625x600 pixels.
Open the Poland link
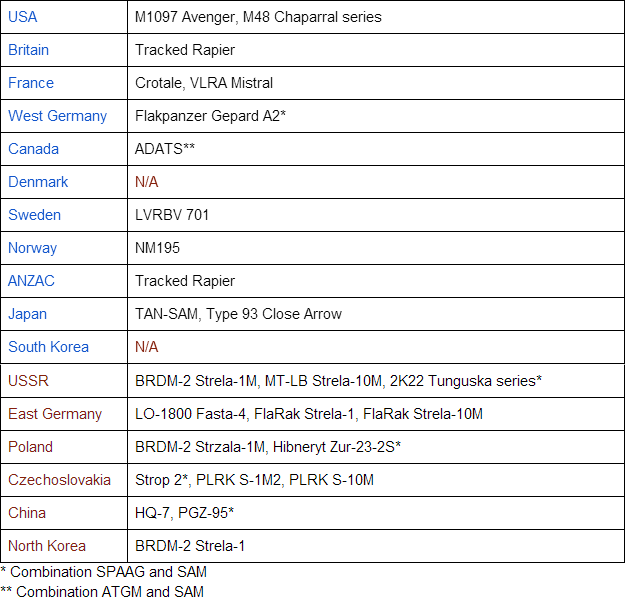coord(30,447)
